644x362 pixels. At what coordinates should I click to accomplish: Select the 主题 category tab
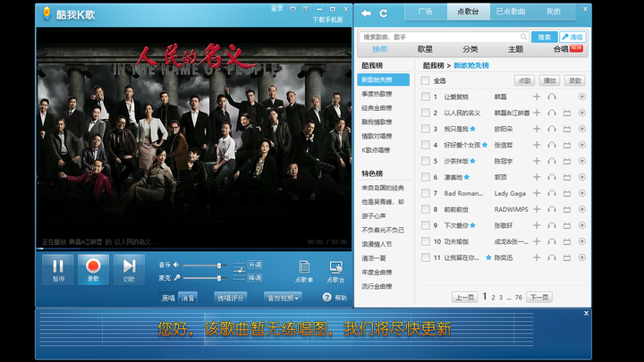point(515,49)
